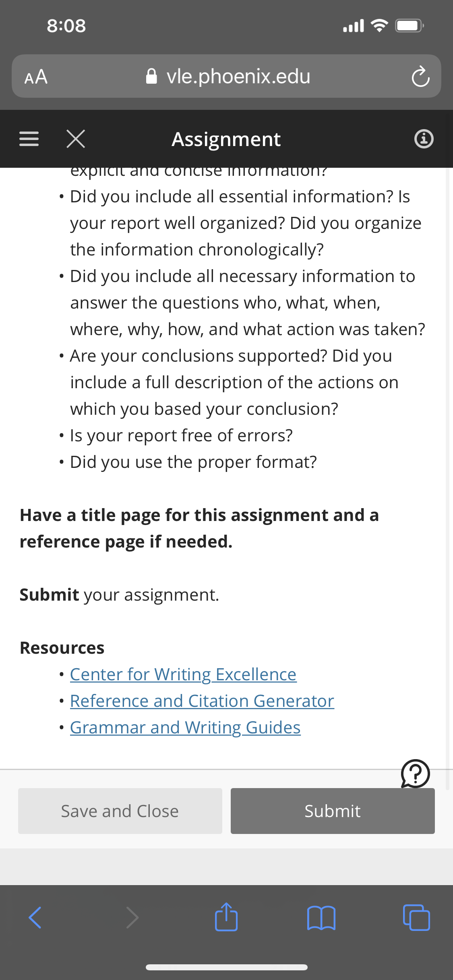
Task: Tap the vle.phoenix.edu address bar
Action: 228,76
